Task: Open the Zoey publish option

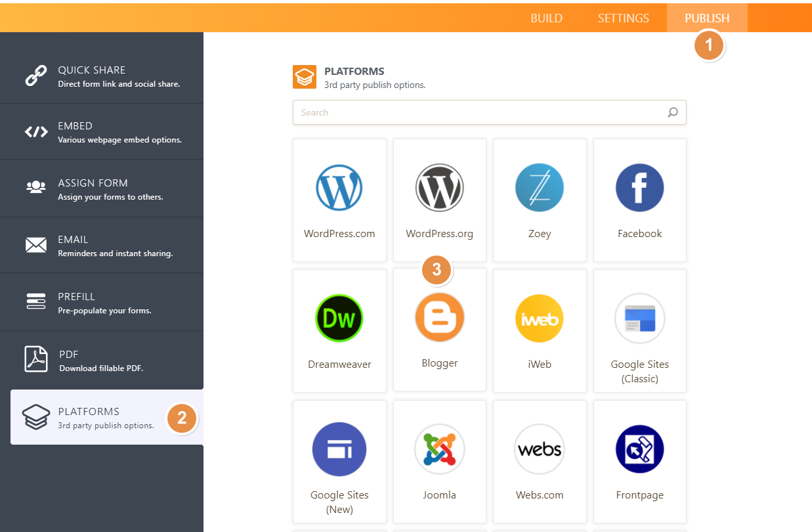Action: click(539, 188)
